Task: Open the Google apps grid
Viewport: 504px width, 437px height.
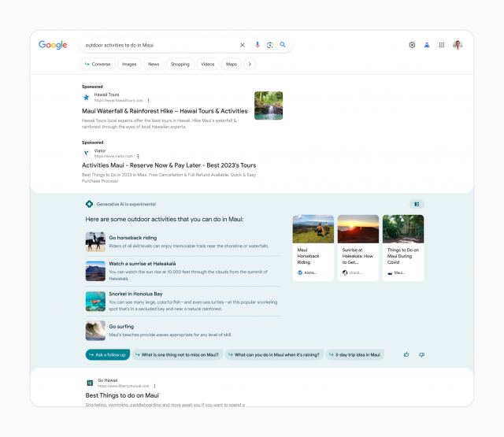Action: click(442, 45)
